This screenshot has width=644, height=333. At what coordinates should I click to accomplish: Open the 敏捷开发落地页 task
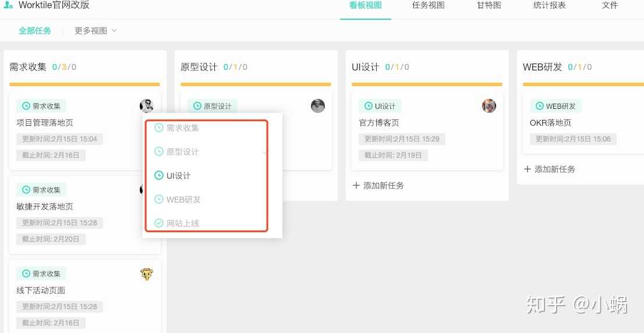[x=45, y=207]
